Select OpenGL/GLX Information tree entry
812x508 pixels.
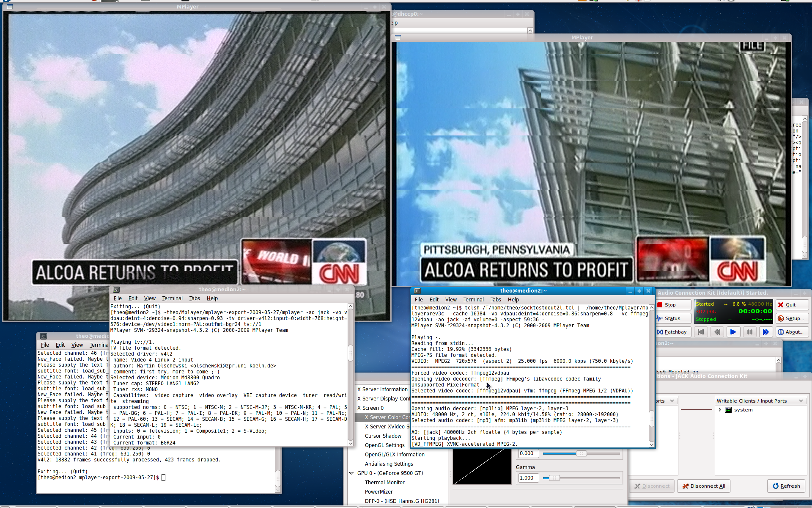tap(395, 455)
